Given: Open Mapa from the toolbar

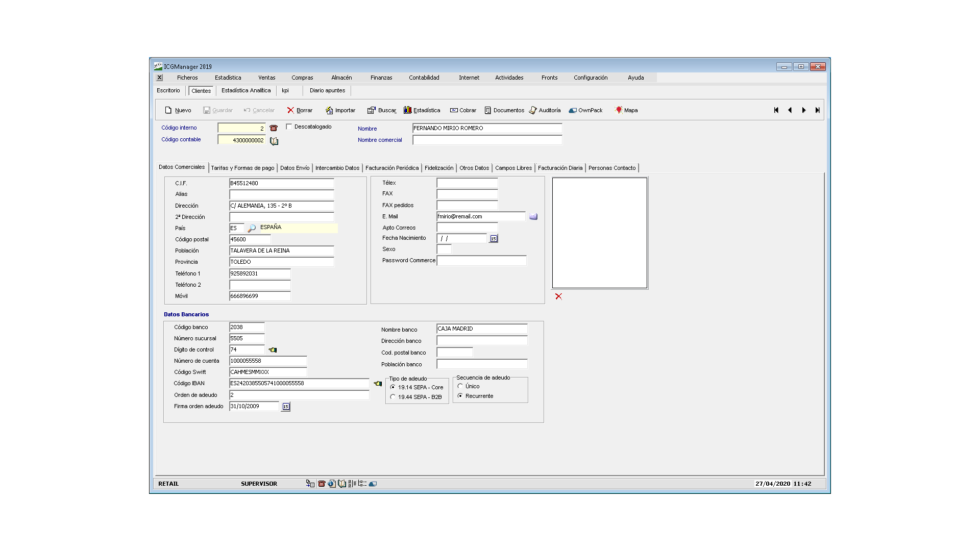Looking at the screenshot, I should coord(626,110).
